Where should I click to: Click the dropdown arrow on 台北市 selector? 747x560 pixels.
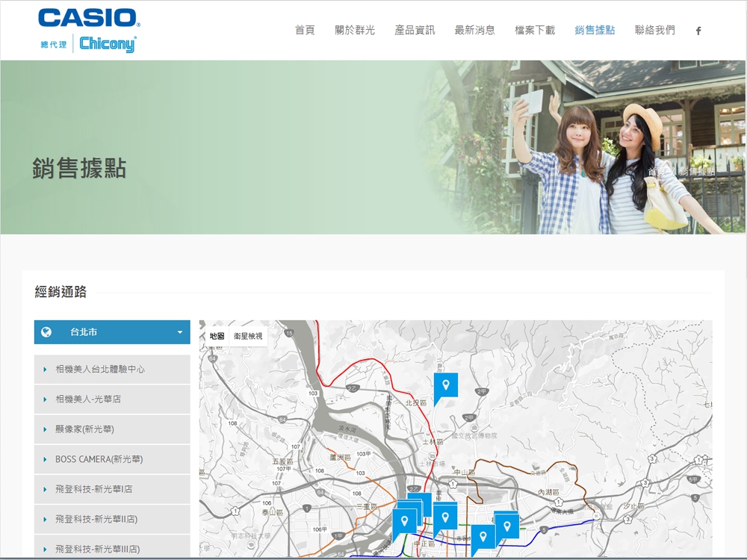pyautogui.click(x=180, y=332)
